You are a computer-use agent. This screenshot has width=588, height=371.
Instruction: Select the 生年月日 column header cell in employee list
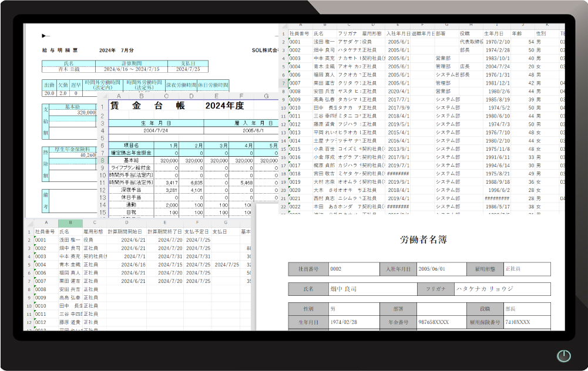pyautogui.click(x=496, y=33)
